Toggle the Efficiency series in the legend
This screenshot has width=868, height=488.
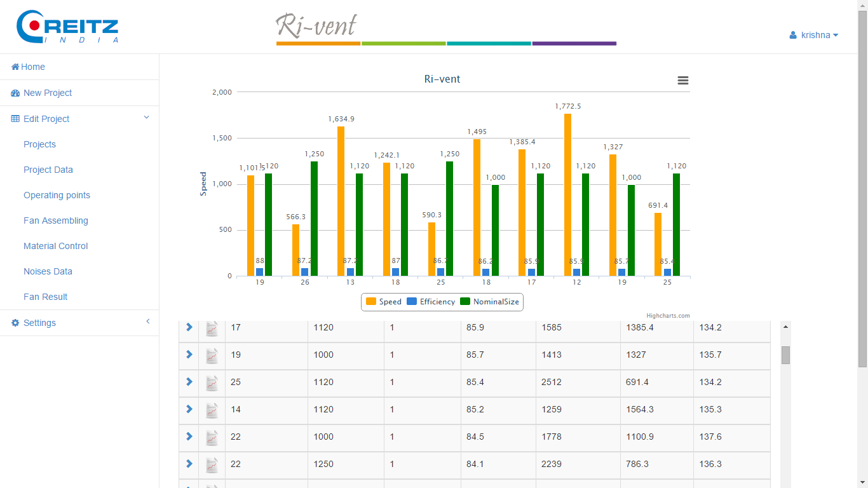tap(431, 302)
